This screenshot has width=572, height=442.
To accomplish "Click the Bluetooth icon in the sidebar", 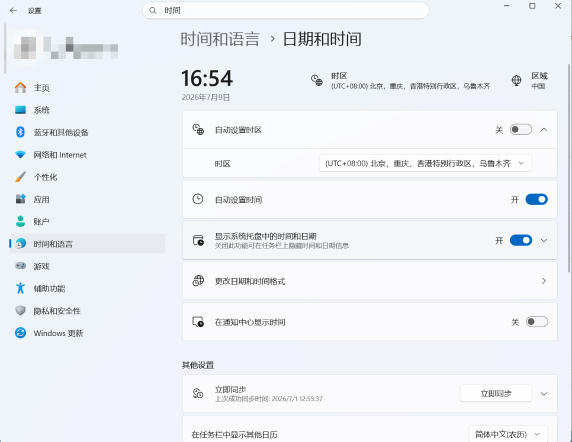I will click(20, 132).
